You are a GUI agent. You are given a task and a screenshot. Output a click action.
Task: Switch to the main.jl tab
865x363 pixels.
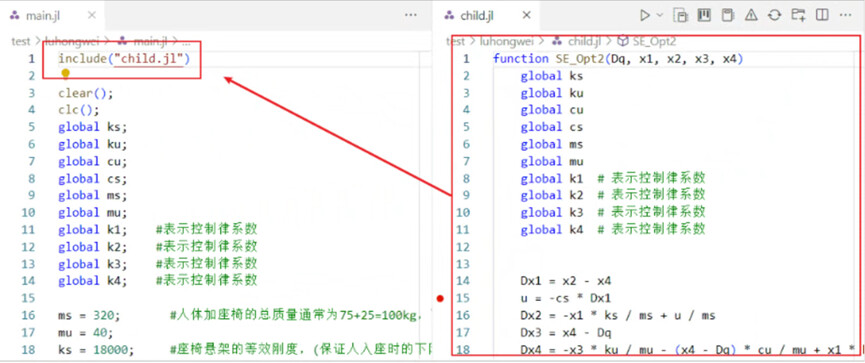[42, 15]
